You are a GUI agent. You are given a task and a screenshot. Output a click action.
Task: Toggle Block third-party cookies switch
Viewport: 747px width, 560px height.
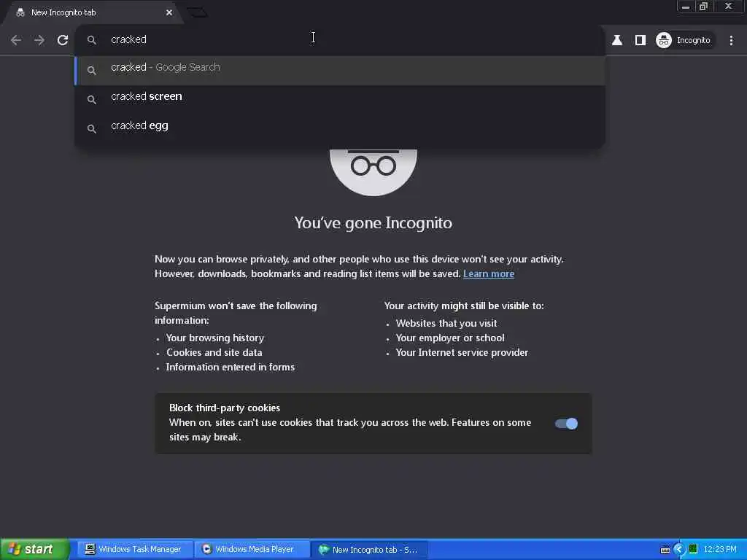[x=566, y=424]
